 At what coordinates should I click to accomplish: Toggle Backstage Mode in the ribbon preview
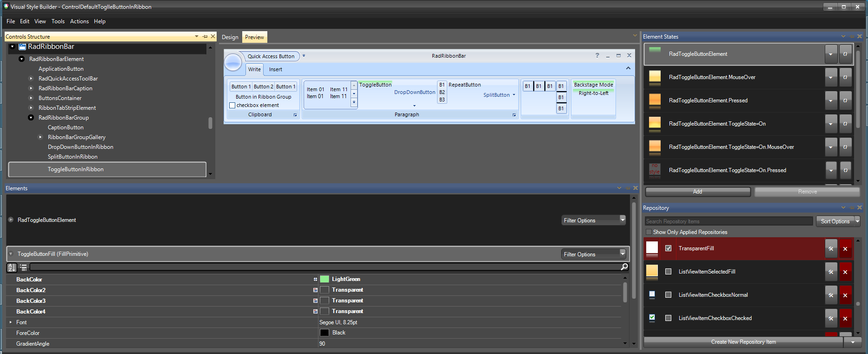(593, 85)
